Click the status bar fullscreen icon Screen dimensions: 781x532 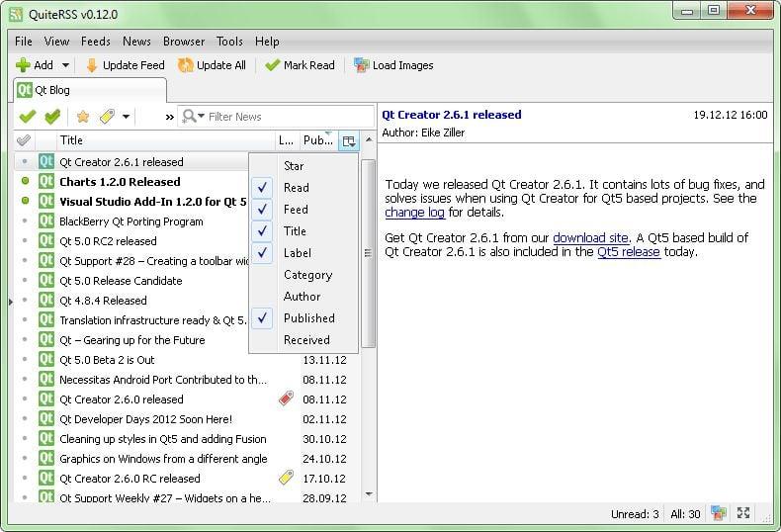[743, 512]
